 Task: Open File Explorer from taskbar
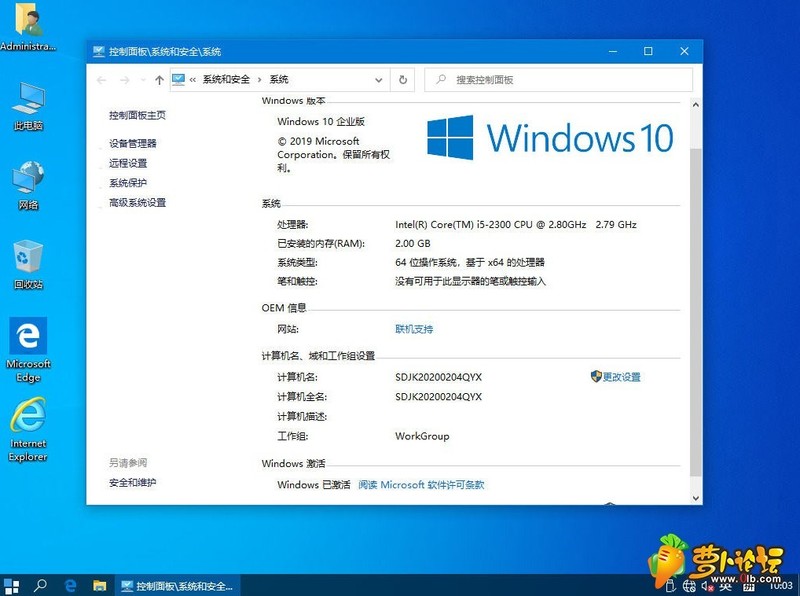click(99, 585)
